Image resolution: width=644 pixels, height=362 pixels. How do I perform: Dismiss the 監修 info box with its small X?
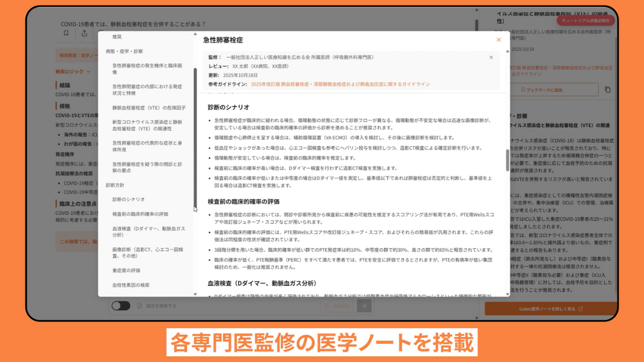coord(491,57)
